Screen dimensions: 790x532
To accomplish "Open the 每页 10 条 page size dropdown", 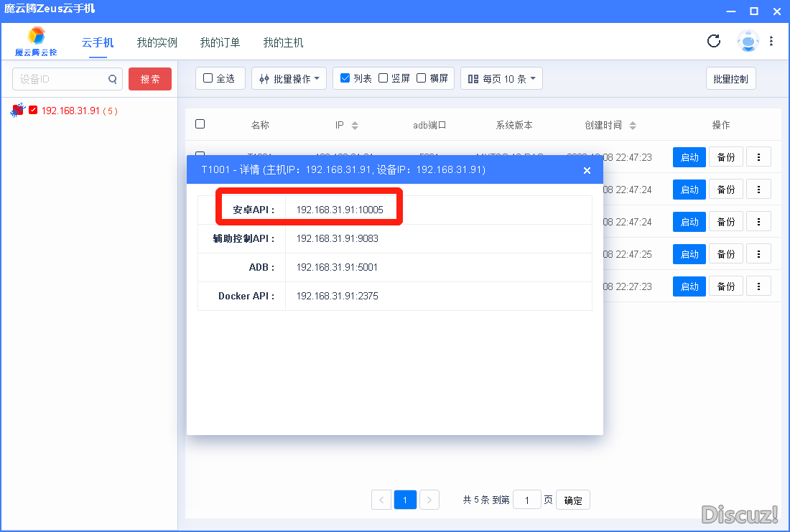I will click(x=501, y=78).
